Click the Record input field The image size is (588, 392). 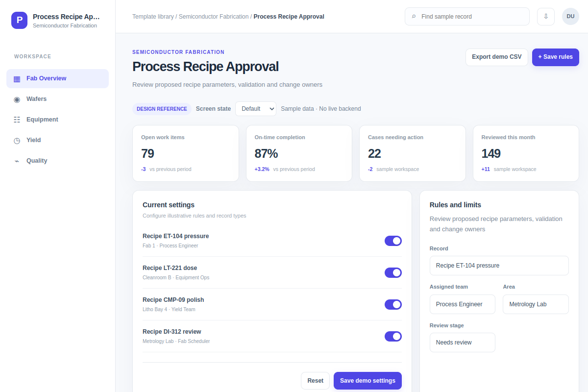(499, 266)
